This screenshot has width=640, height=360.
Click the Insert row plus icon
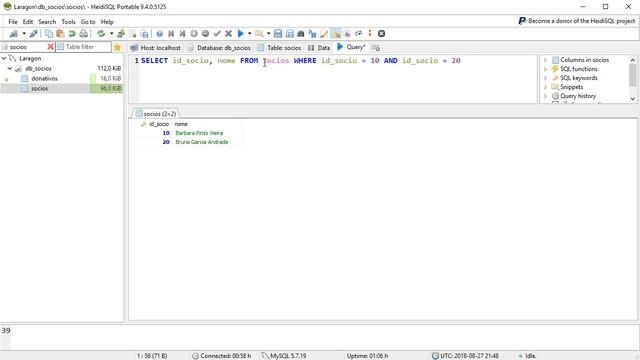[x=194, y=34]
